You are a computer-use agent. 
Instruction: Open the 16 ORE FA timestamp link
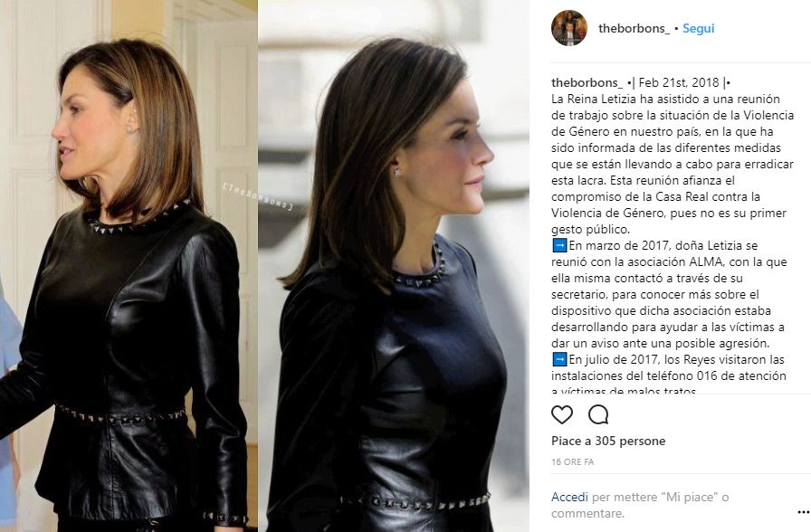tap(573, 461)
